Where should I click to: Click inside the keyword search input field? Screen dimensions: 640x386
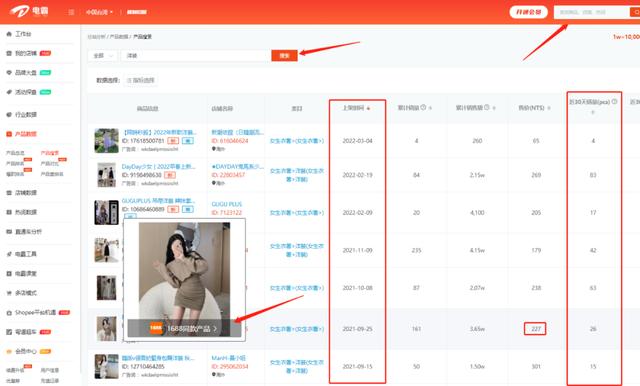point(196,55)
